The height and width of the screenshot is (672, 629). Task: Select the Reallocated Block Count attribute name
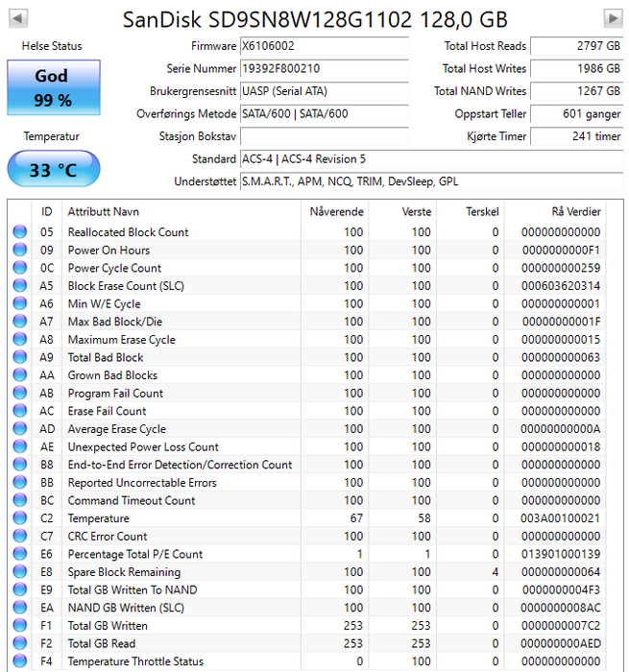pos(129,232)
